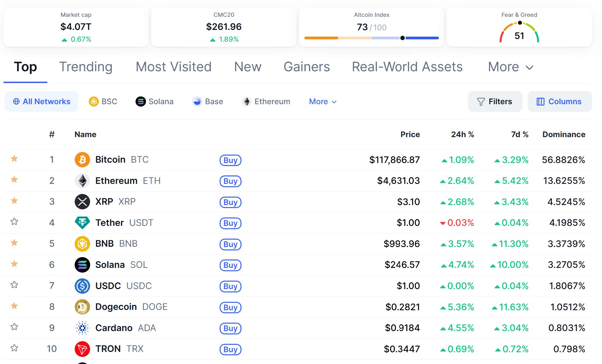602x364 pixels.
Task: Click Buy button for Ethereum
Action: (x=230, y=181)
